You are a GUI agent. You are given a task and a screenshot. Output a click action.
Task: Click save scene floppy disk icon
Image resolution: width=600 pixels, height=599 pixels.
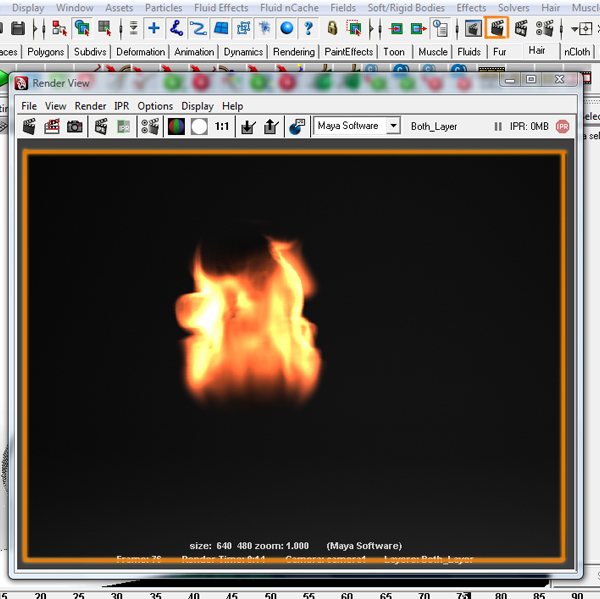pyautogui.click(x=18, y=28)
